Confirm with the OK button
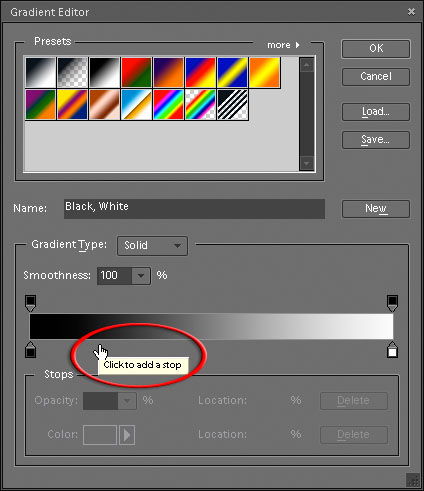Image resolution: width=424 pixels, height=491 pixels. point(376,49)
